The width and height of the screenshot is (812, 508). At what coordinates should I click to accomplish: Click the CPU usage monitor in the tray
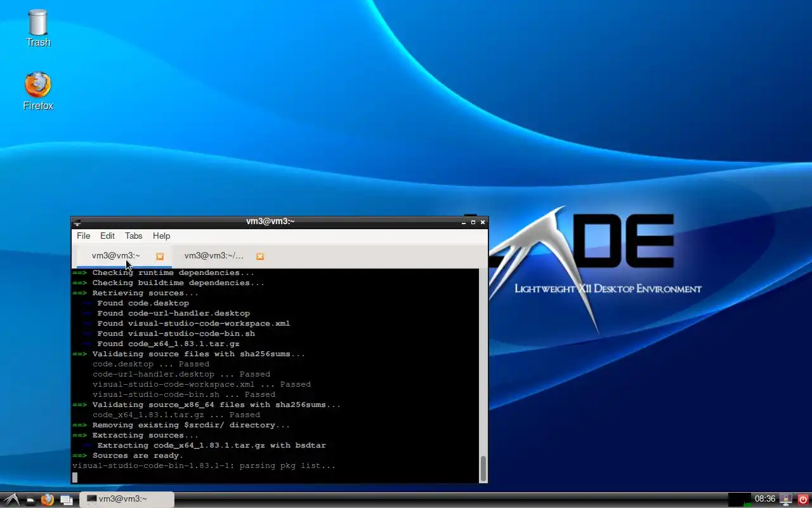(x=740, y=499)
